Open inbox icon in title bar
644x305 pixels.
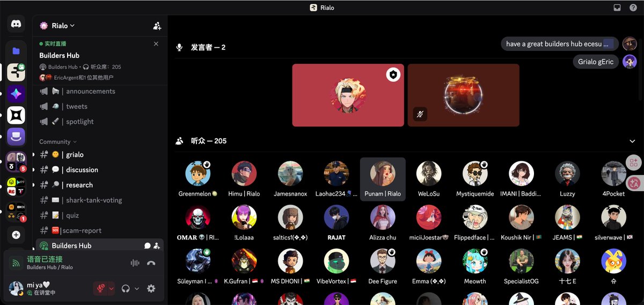click(x=617, y=8)
